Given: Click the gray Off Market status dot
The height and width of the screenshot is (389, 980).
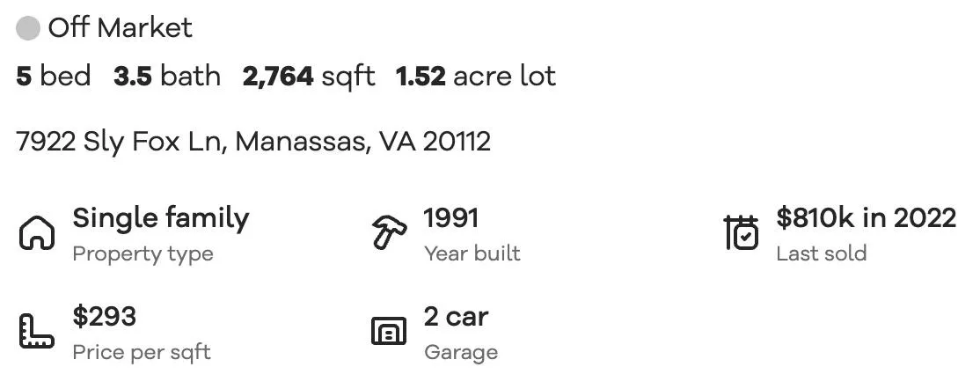Looking at the screenshot, I should click(x=28, y=28).
